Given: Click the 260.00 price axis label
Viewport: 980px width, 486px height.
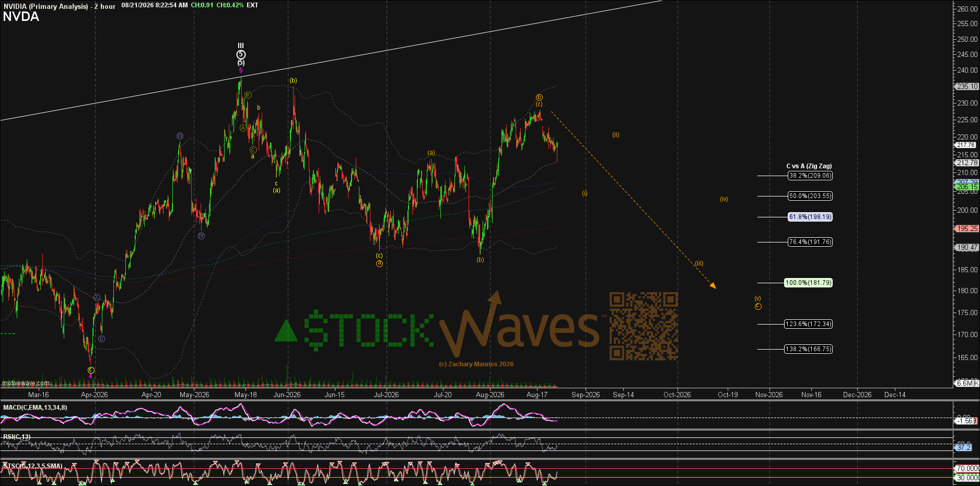Looking at the screenshot, I should pyautogui.click(x=967, y=9).
